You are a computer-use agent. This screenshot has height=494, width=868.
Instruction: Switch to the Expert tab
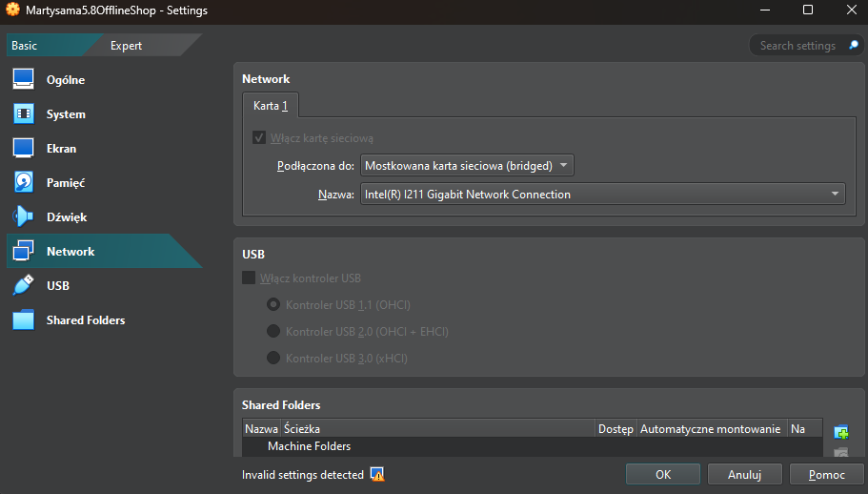click(x=126, y=46)
